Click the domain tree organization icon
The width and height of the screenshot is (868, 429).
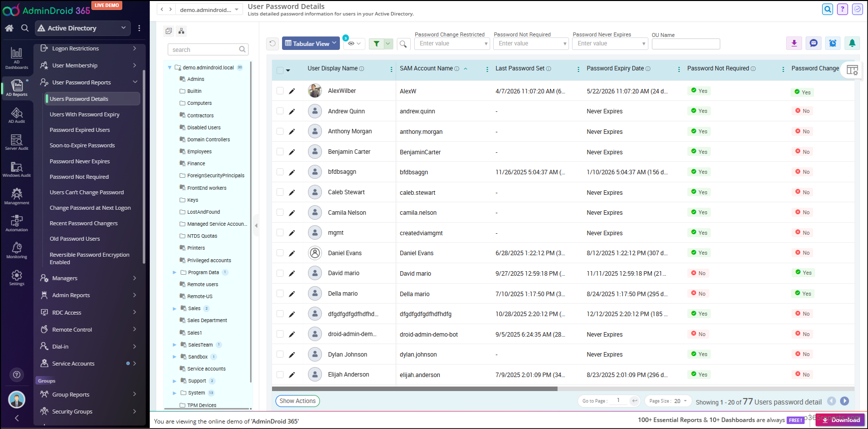(x=181, y=31)
